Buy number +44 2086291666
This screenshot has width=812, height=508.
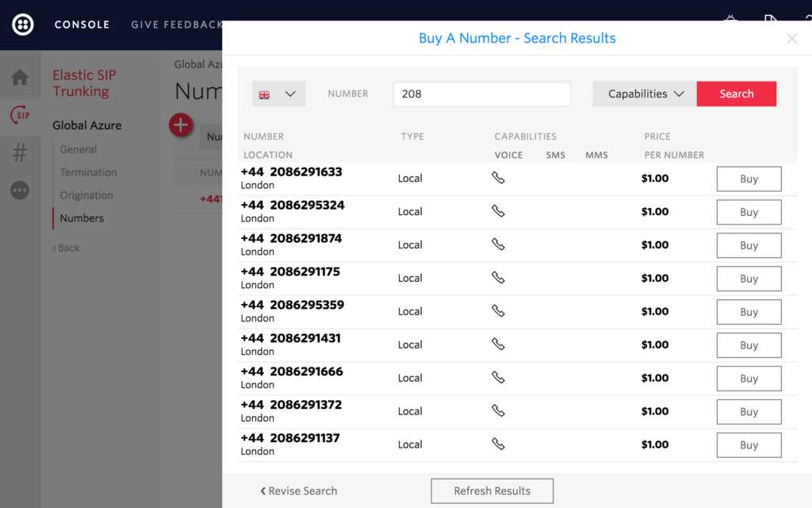(x=749, y=379)
